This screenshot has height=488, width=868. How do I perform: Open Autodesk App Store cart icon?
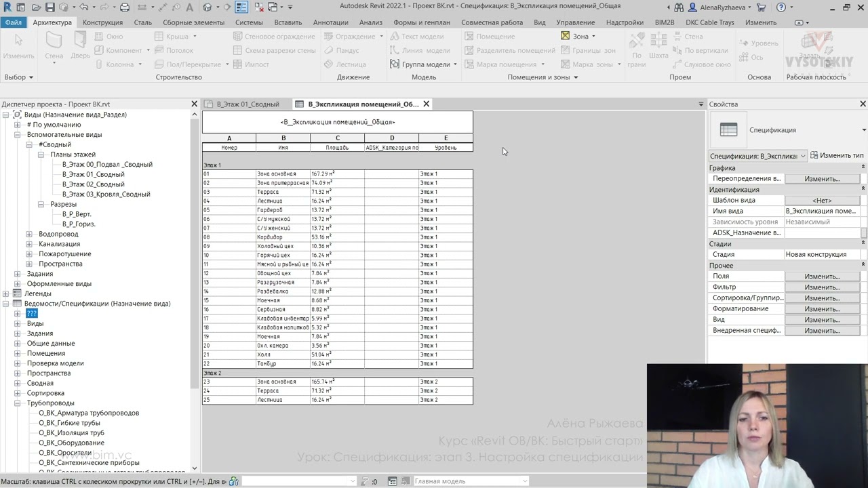[762, 7]
